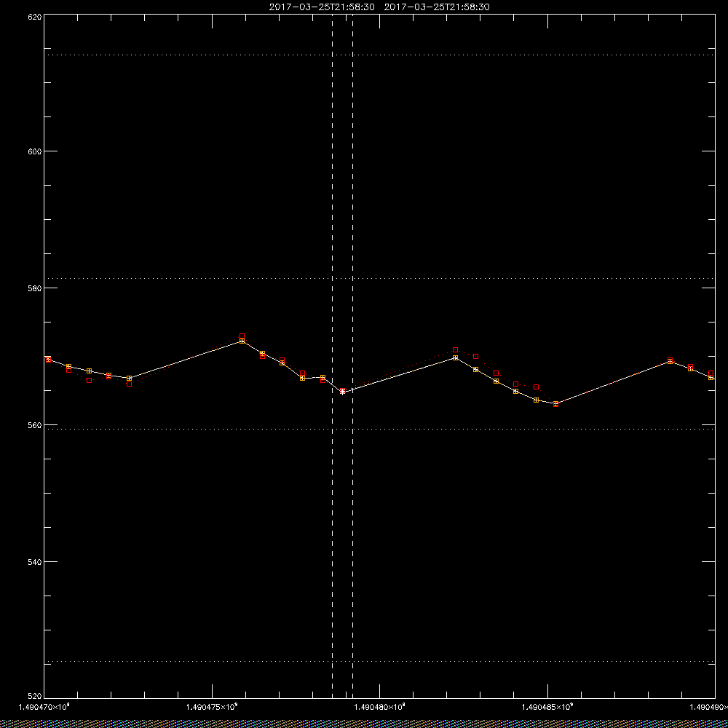Click the 600 y-axis label
Image resolution: width=728 pixels, height=728 pixels.
[x=35, y=151]
